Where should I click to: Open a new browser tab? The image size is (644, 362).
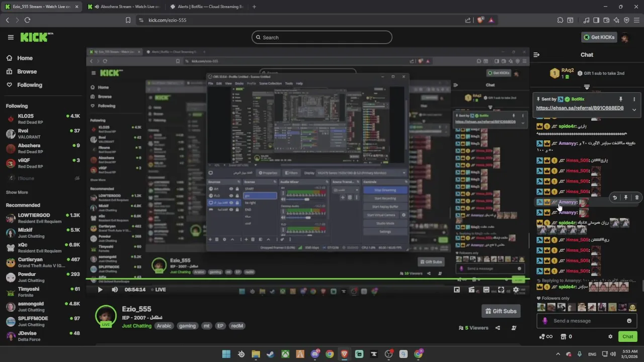(x=254, y=7)
